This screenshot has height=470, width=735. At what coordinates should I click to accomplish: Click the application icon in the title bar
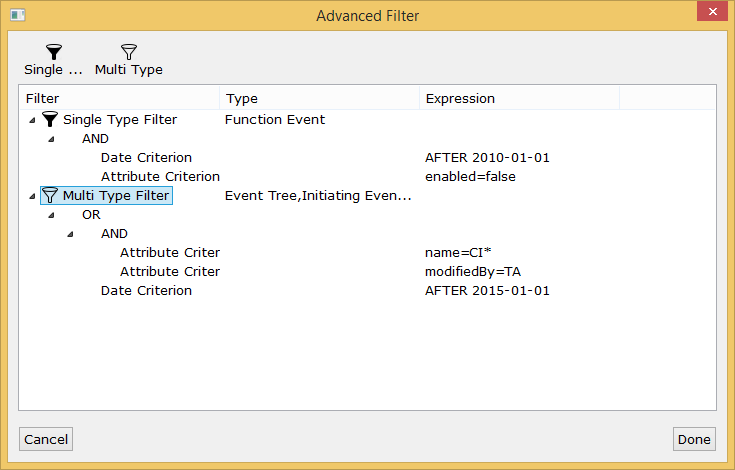[x=18, y=15]
